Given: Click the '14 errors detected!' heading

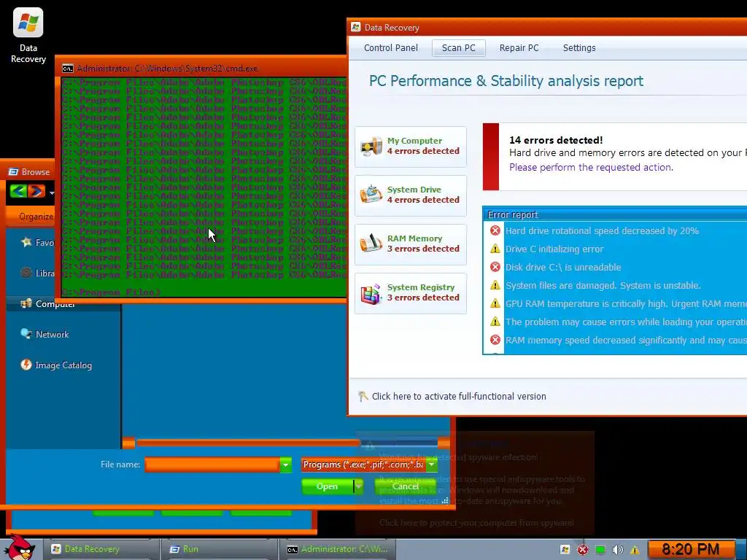Looking at the screenshot, I should pyautogui.click(x=556, y=140).
